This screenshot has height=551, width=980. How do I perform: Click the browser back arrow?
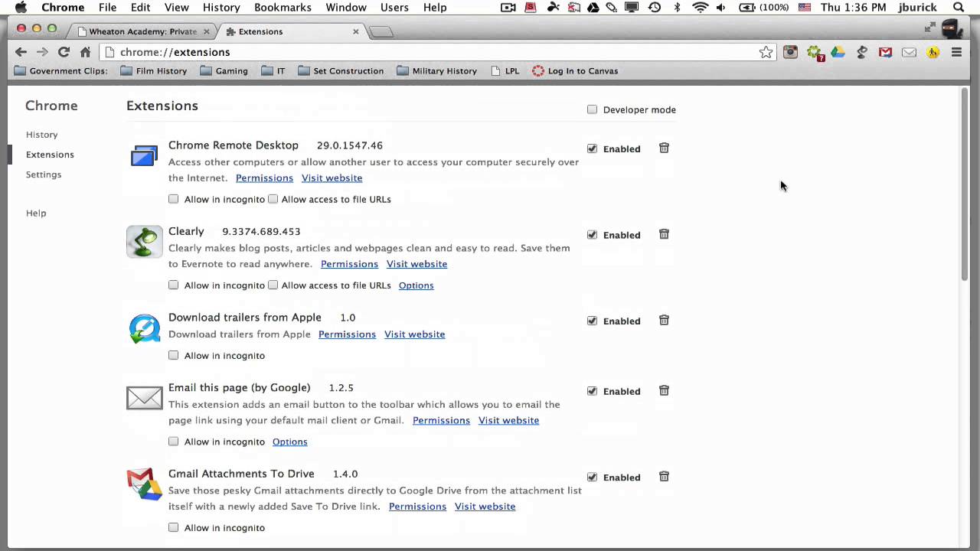21,52
